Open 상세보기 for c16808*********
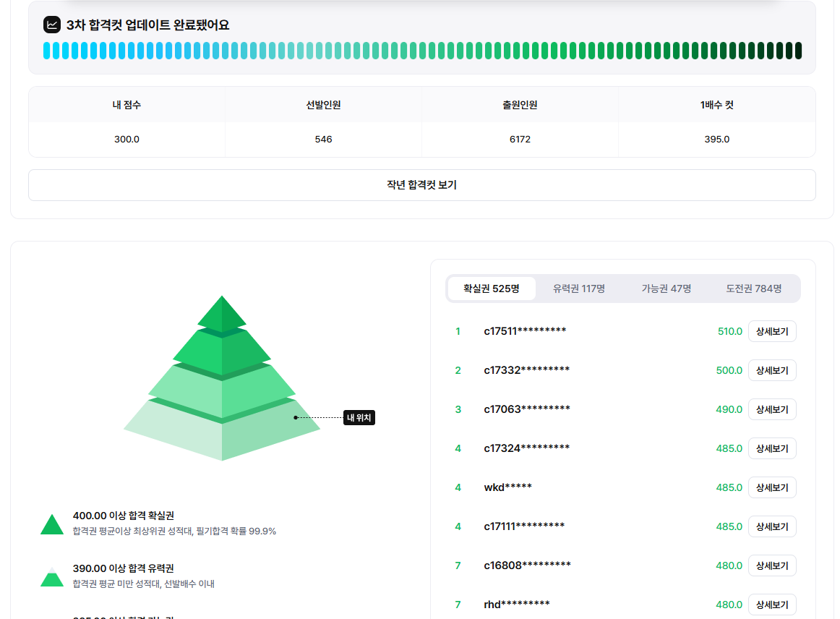 [x=772, y=566]
